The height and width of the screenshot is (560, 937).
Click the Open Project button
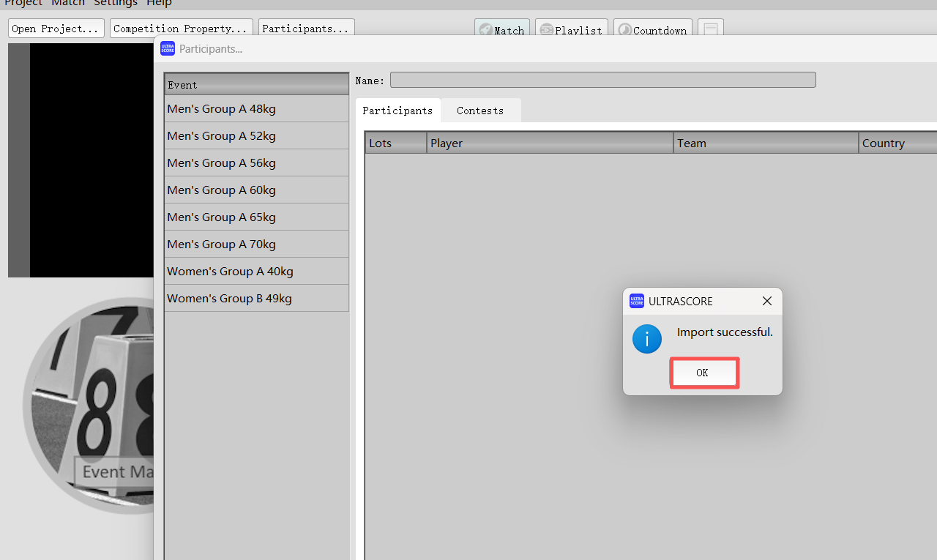(56, 29)
